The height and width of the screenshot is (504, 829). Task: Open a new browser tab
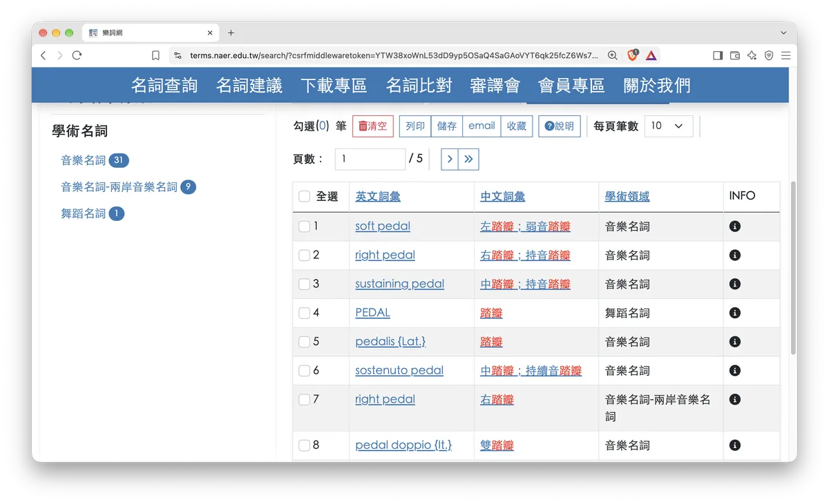pos(231,32)
